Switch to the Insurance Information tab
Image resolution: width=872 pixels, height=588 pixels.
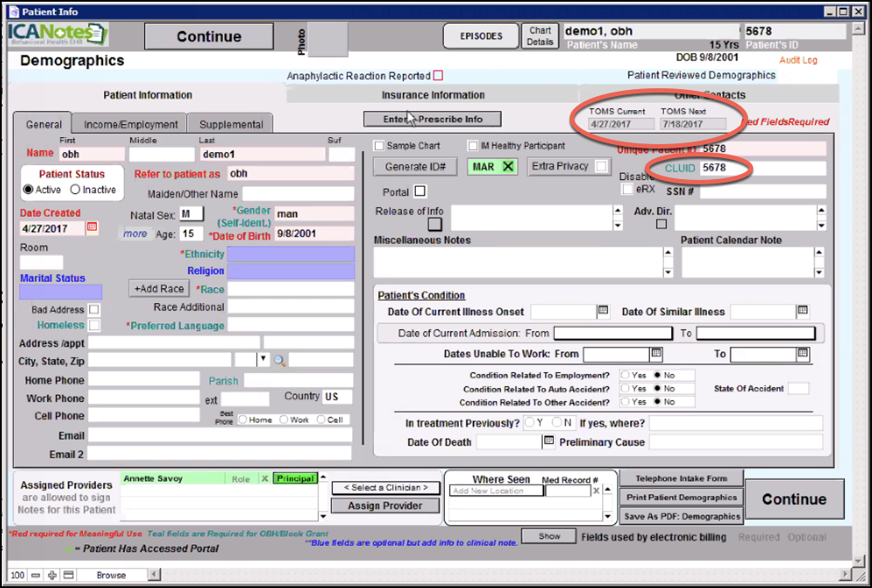[433, 95]
